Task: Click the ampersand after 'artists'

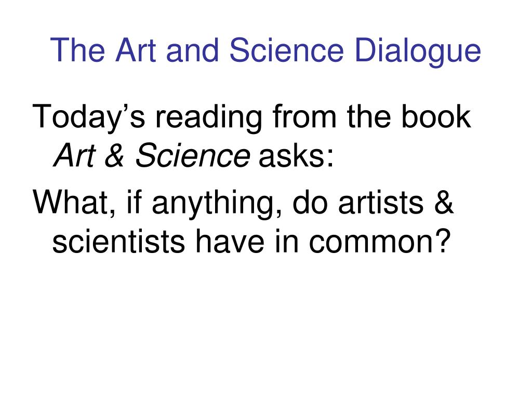Action: point(444,202)
